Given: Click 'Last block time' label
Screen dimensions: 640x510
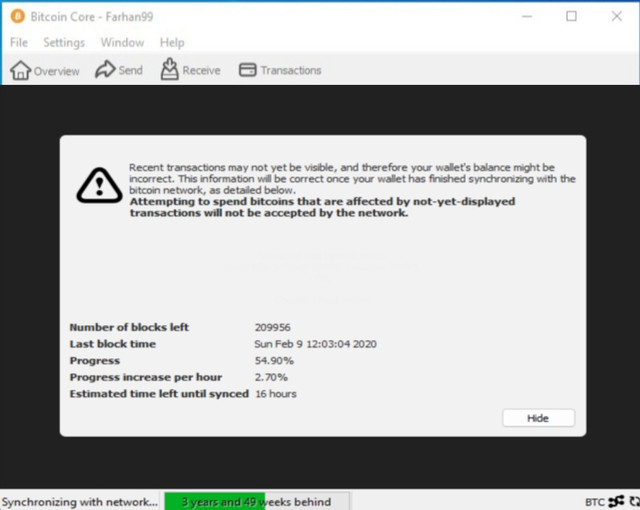Looking at the screenshot, I should tap(113, 344).
